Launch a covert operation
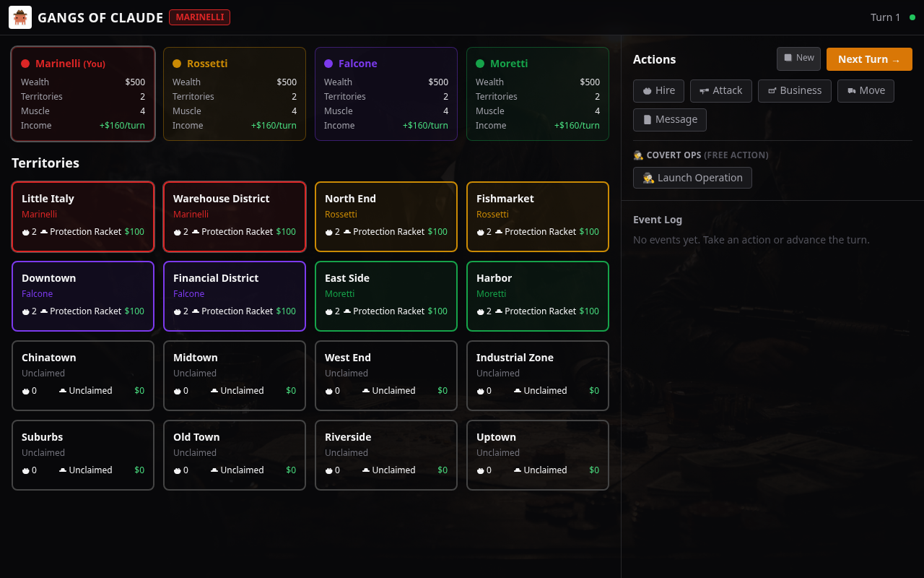Screen dimensions: 924x578 (x=692, y=178)
